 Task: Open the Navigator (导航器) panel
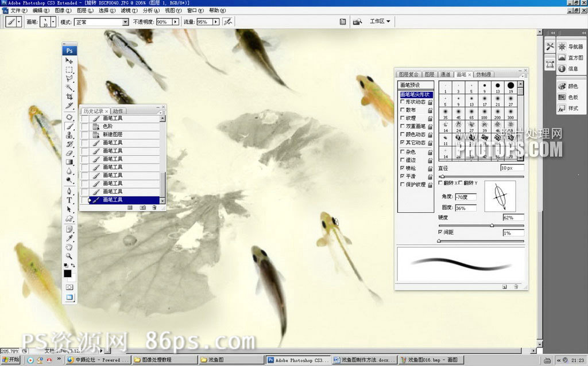571,46
